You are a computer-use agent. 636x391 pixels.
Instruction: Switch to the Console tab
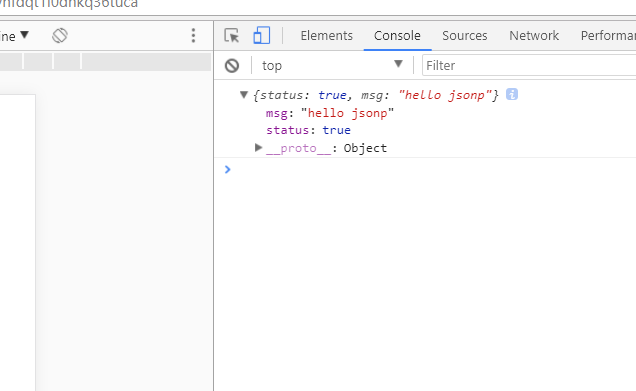click(397, 36)
